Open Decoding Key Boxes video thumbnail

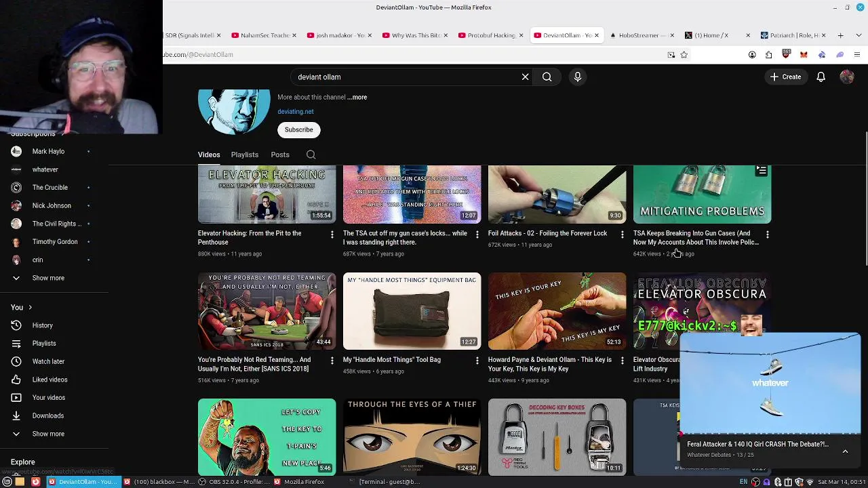coord(557,436)
